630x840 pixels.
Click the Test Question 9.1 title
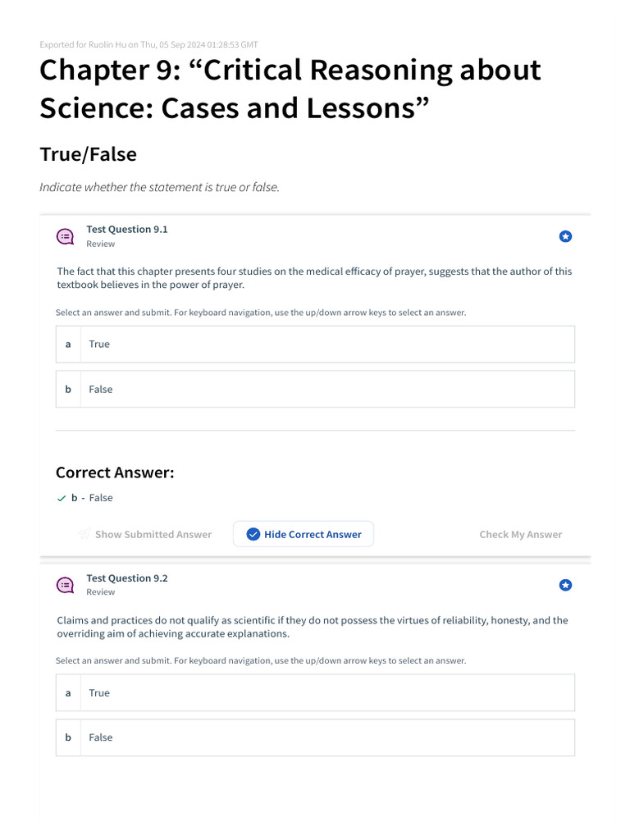tap(127, 230)
